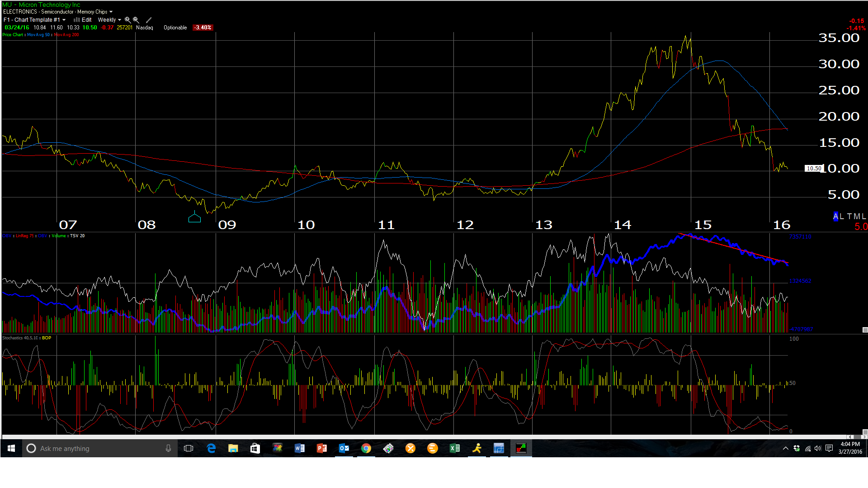Screen dimensions: 868x488
Task: Click the AIM running man taskbar icon
Action: pyautogui.click(x=477, y=448)
